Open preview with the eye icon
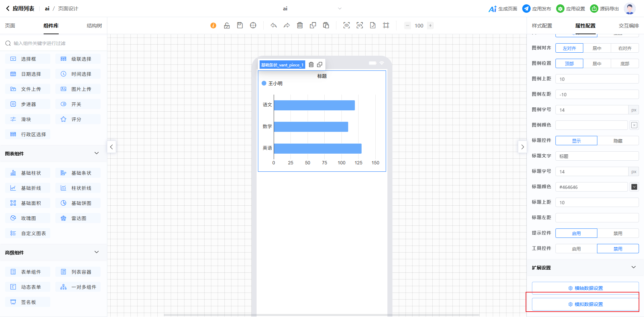644x317 pixels. [x=346, y=25]
